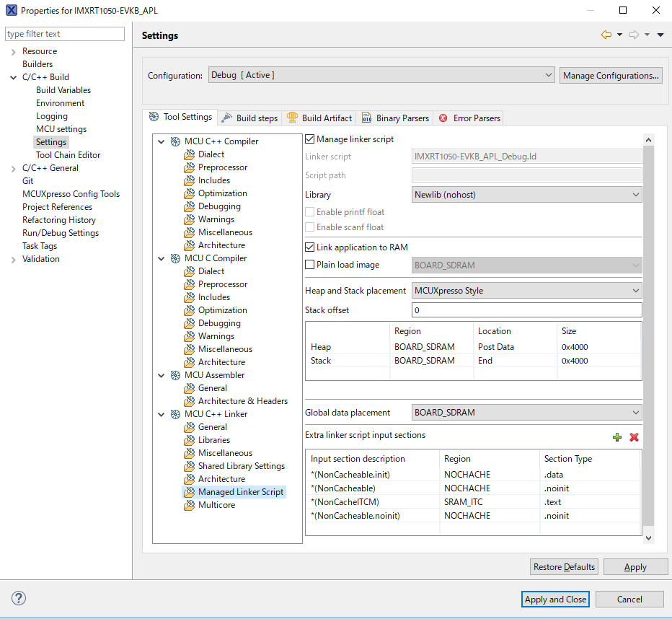Enable the Plain load image checkbox

coord(309,265)
